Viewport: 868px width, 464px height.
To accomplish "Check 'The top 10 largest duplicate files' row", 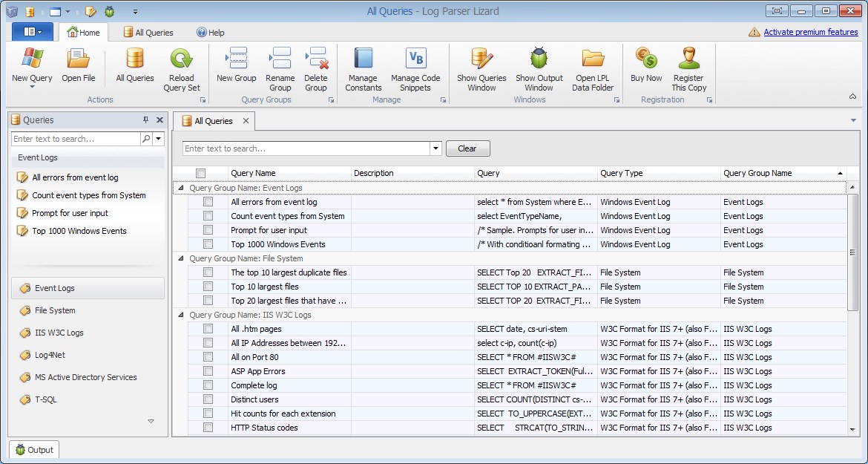I will click(208, 272).
